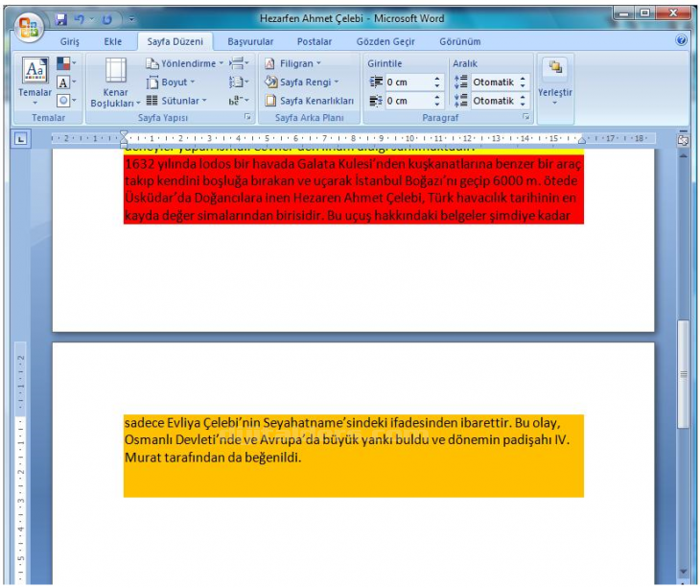
Task: Click the orange paragraph starting "sadece Evliya"
Action: tap(354, 456)
